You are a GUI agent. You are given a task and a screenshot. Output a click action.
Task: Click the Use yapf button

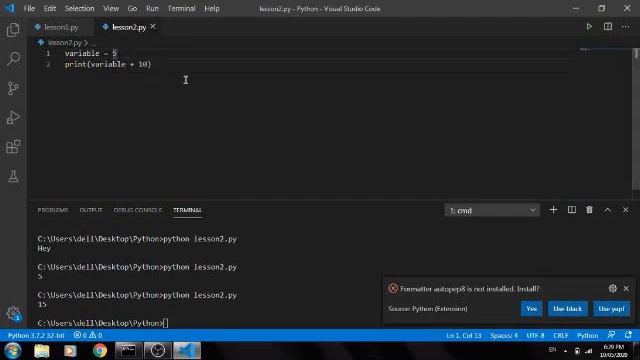click(611, 309)
